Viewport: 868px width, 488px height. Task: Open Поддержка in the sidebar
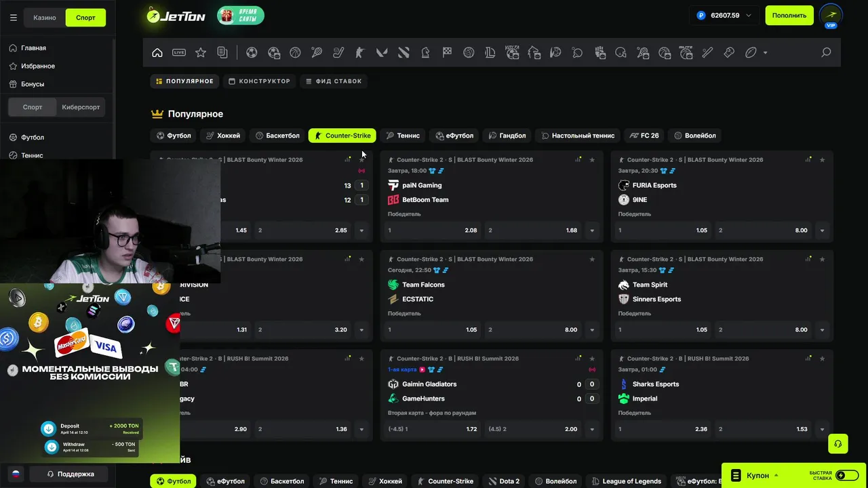pos(68,474)
